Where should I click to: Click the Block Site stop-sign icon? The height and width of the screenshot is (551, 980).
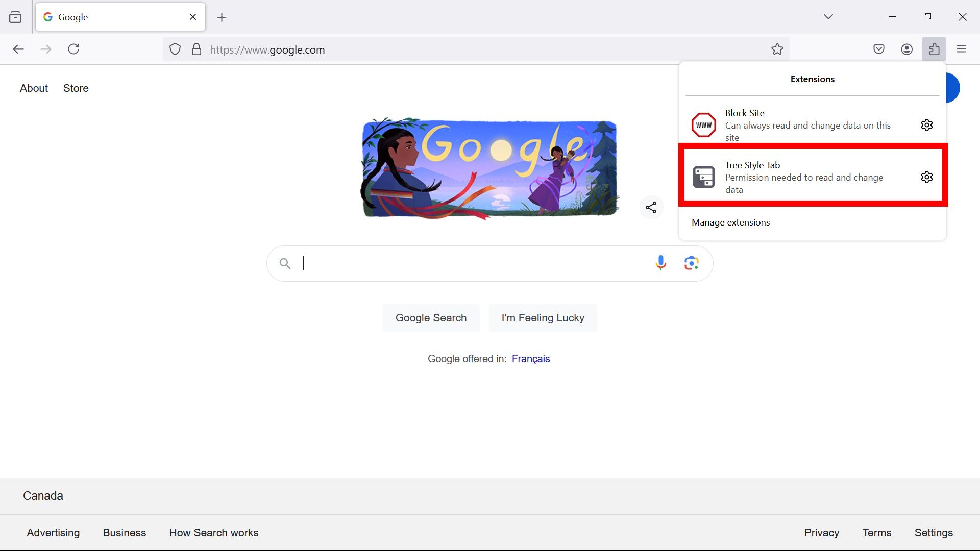coord(703,125)
